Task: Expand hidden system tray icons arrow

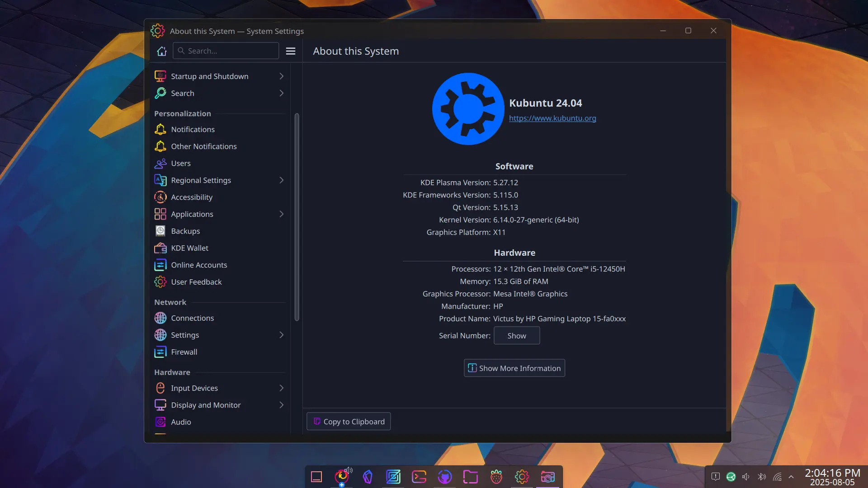Action: [791, 477]
